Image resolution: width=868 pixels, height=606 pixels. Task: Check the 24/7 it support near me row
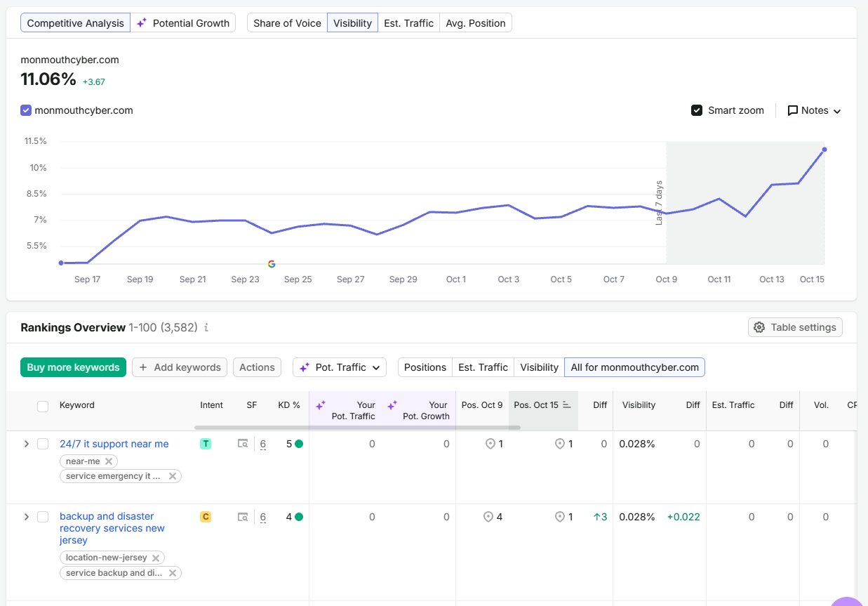point(43,444)
